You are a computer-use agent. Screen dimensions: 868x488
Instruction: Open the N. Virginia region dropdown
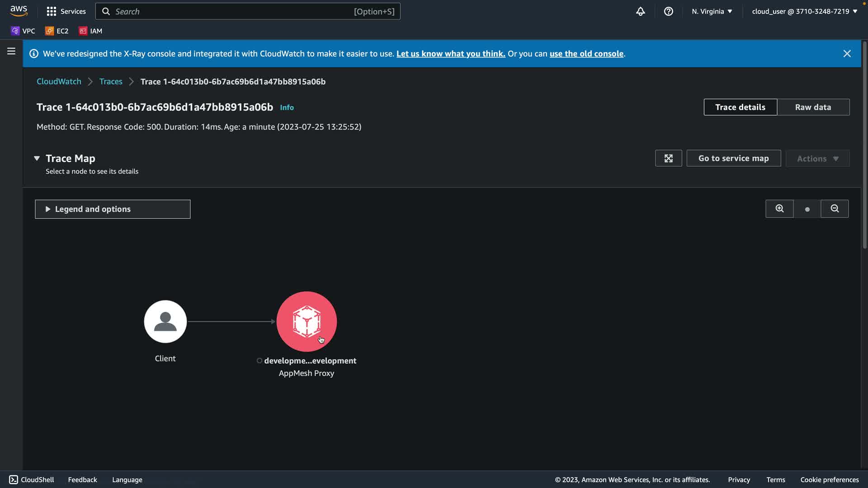point(712,11)
